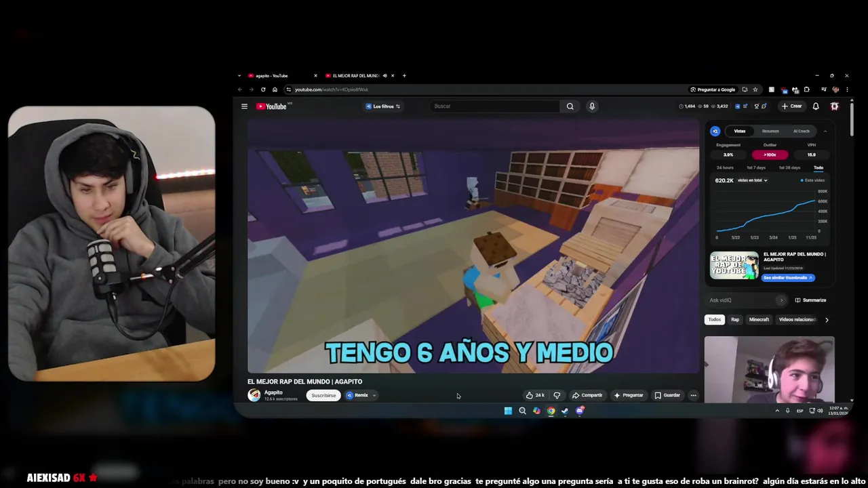Viewport: 868px width, 488px height.
Task: Click the Summarize button
Action: point(810,300)
